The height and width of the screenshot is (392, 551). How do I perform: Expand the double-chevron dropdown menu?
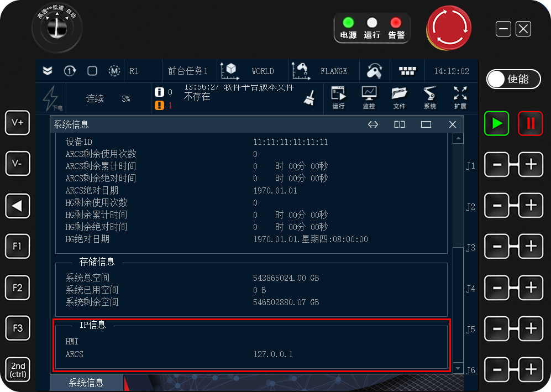point(48,71)
